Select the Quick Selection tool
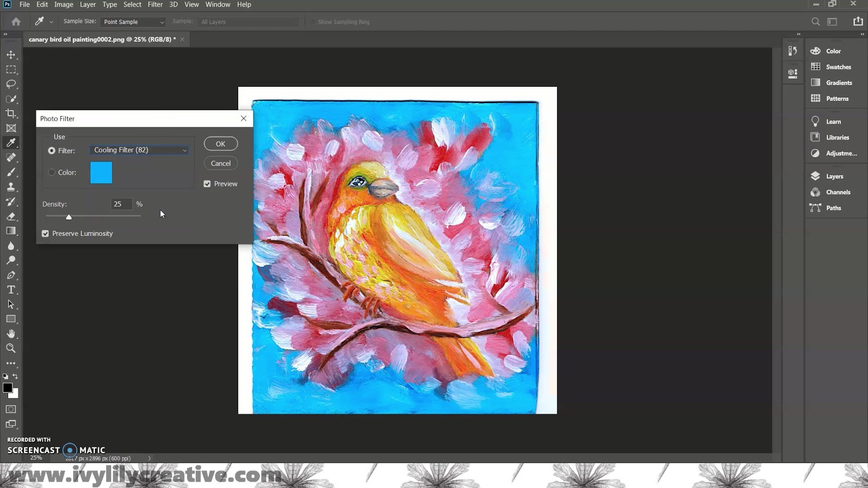868x488 pixels. click(11, 99)
